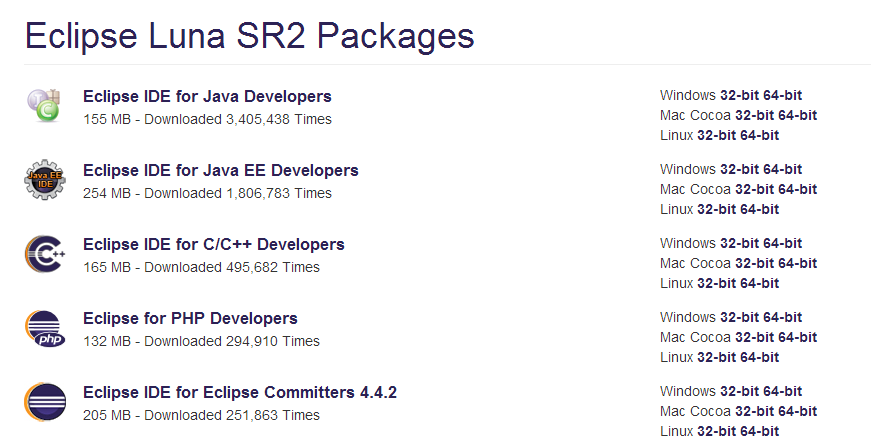The width and height of the screenshot is (871, 445).
Task: Download Java EE Developers Mac Cocoa 32-bit
Action: (754, 189)
